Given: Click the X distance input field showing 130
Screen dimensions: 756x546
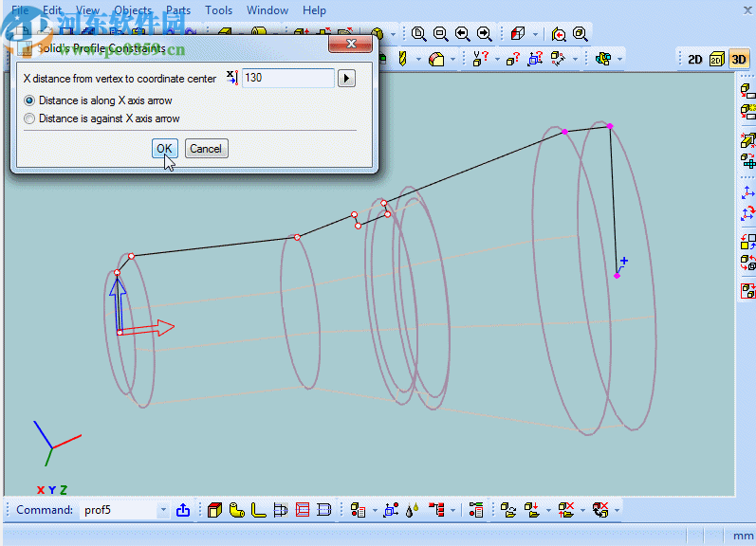Looking at the screenshot, I should 287,78.
